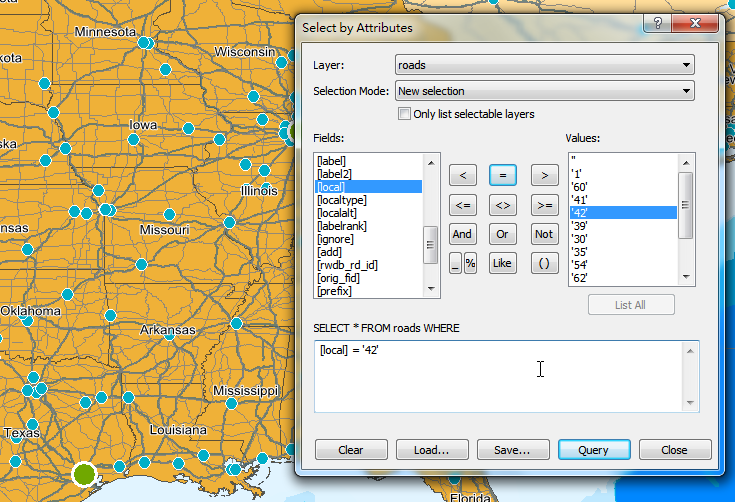Click the Load... button
Screen dimensions: 735x502
[432, 450]
